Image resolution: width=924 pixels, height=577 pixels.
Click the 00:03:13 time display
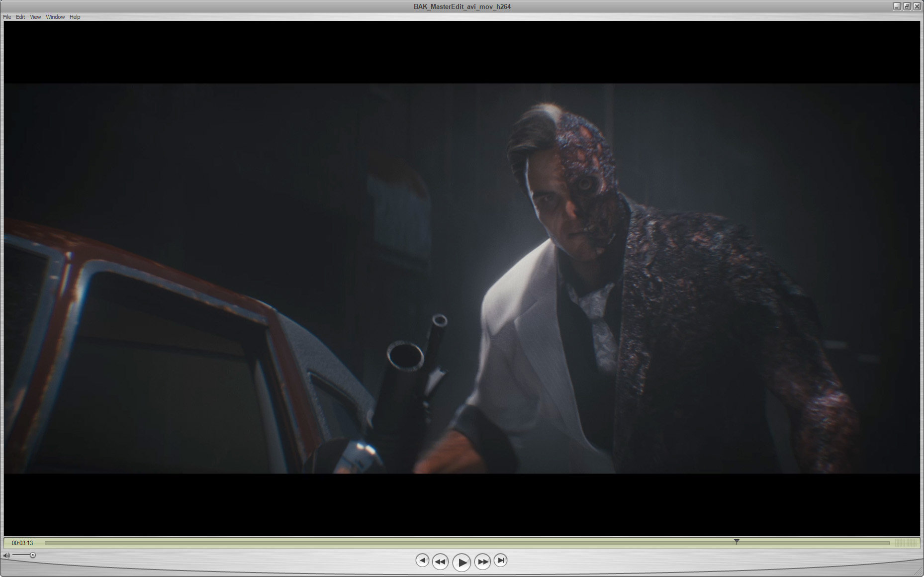tap(22, 543)
